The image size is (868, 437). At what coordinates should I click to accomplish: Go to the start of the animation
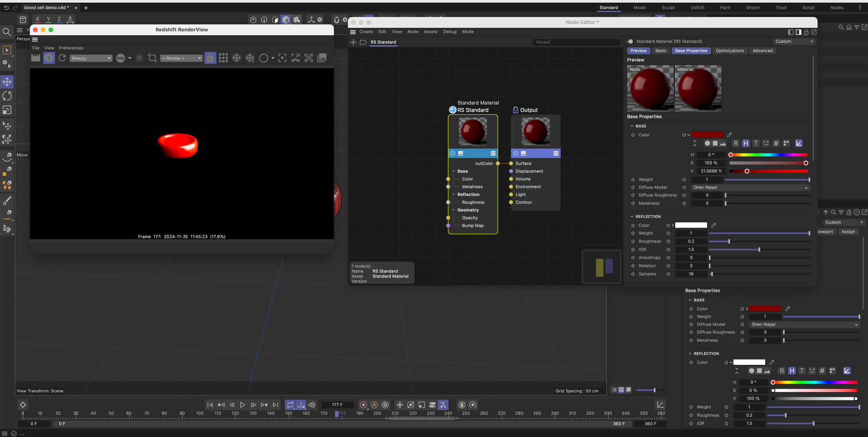pos(210,405)
